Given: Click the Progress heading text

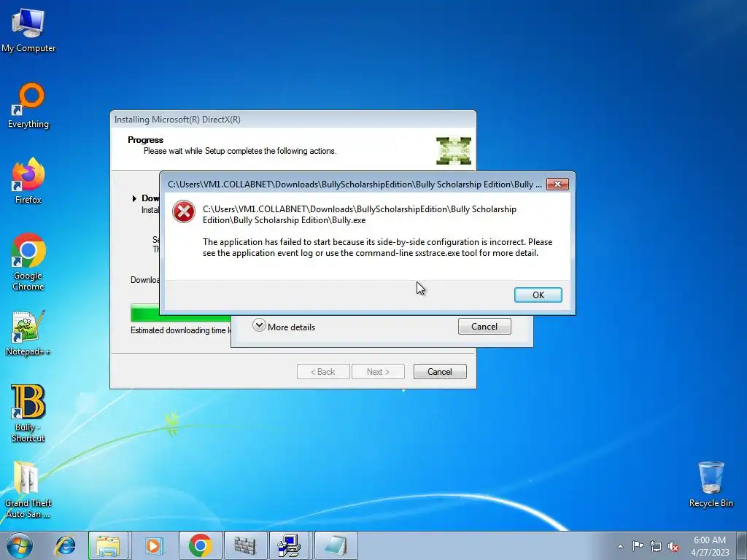Looking at the screenshot, I should coord(145,139).
